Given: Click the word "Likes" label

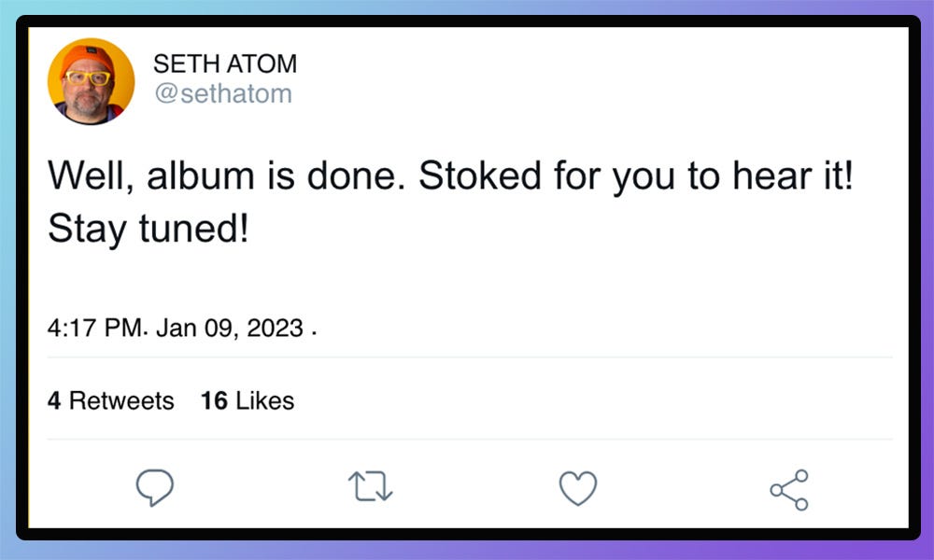Looking at the screenshot, I should [x=264, y=401].
